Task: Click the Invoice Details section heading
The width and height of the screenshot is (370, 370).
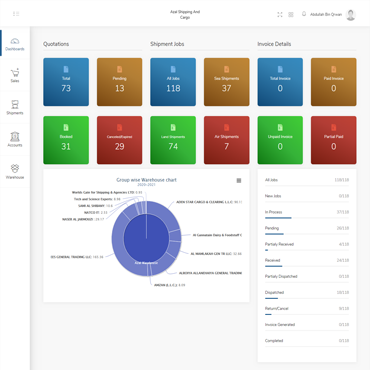Action: click(274, 44)
